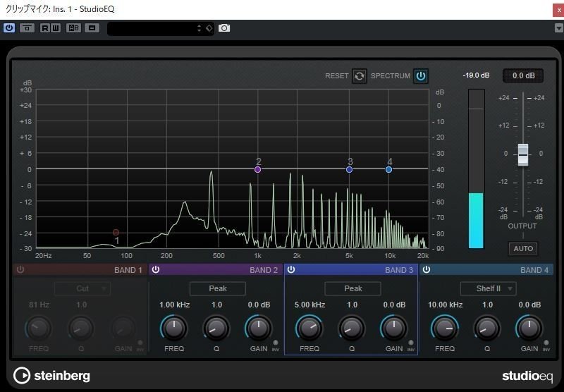Click Band 3 GAIN knob

(394, 328)
